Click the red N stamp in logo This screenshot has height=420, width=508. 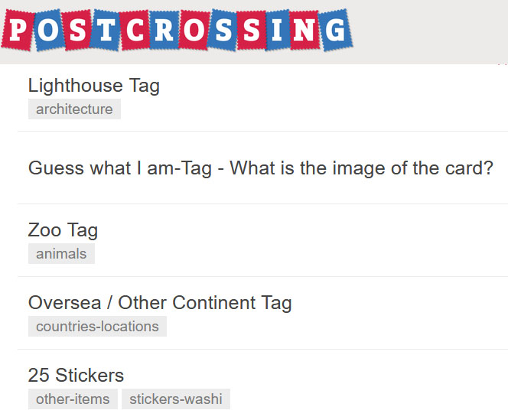pyautogui.click(x=304, y=30)
